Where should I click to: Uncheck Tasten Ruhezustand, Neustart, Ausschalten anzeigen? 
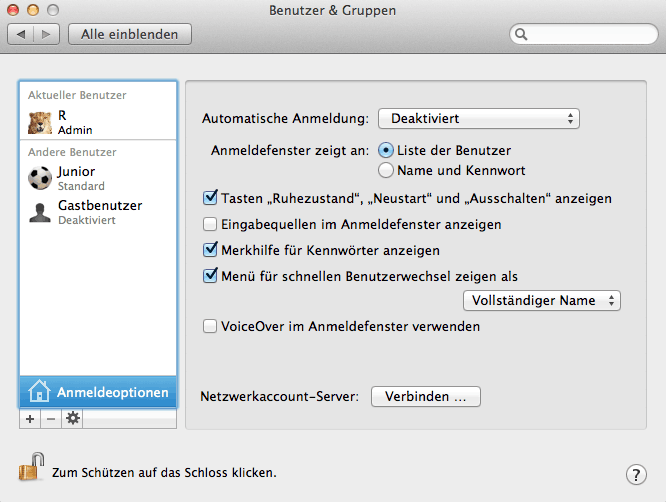coord(211,198)
